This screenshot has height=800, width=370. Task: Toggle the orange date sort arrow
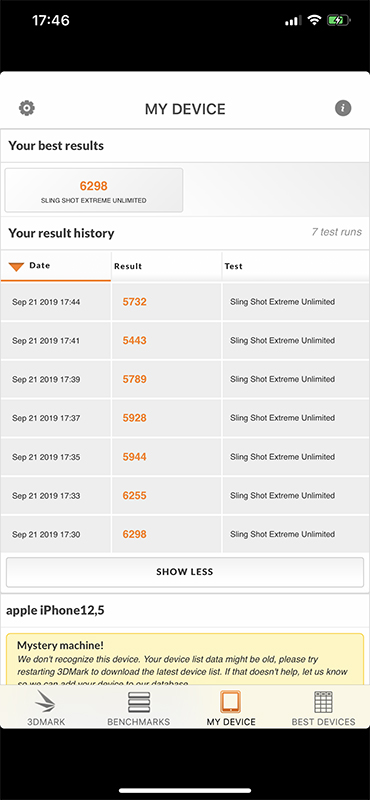coord(16,266)
